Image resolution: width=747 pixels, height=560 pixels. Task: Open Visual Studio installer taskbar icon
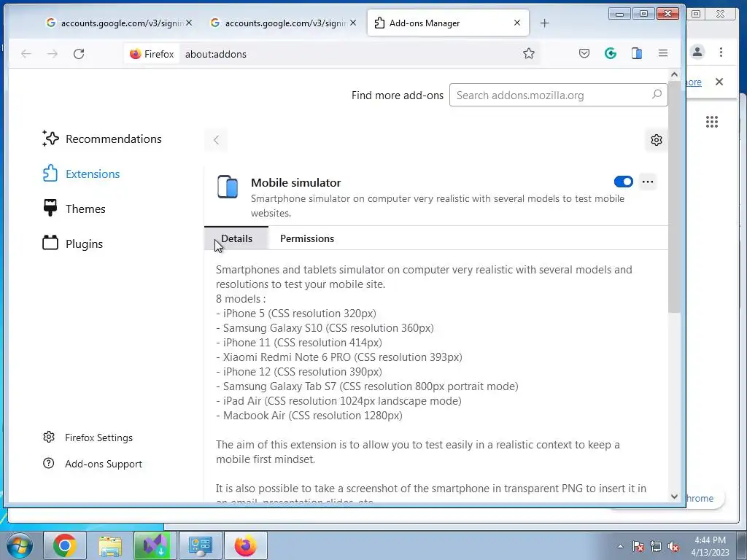155,545
